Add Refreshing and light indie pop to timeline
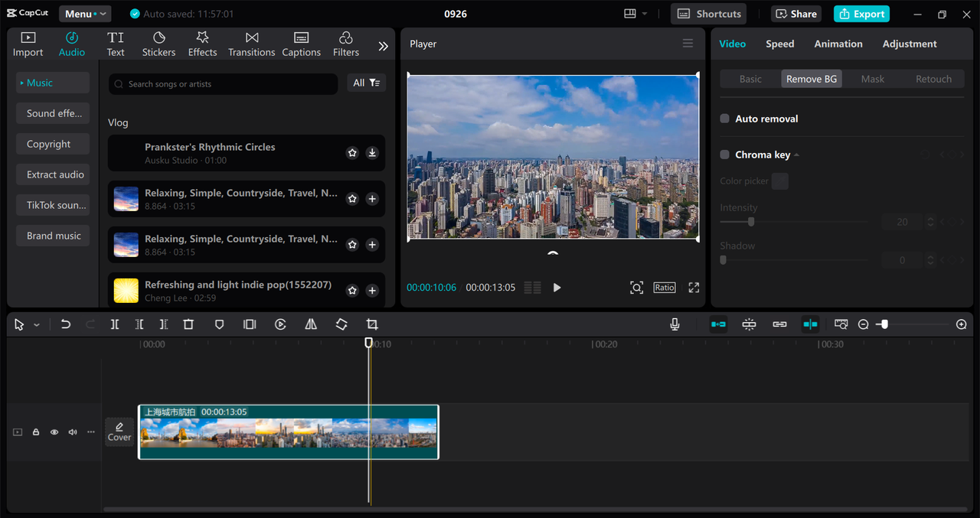Image resolution: width=980 pixels, height=518 pixels. (x=372, y=291)
